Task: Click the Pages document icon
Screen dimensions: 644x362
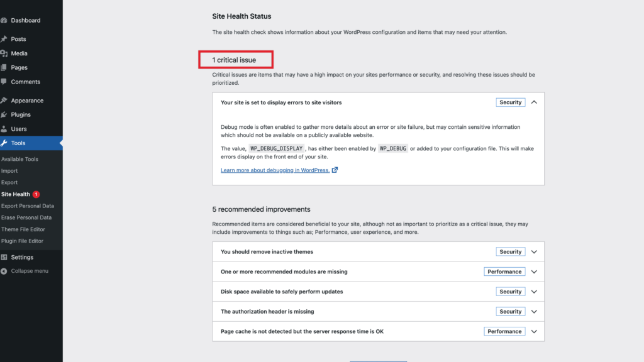Action: point(4,67)
